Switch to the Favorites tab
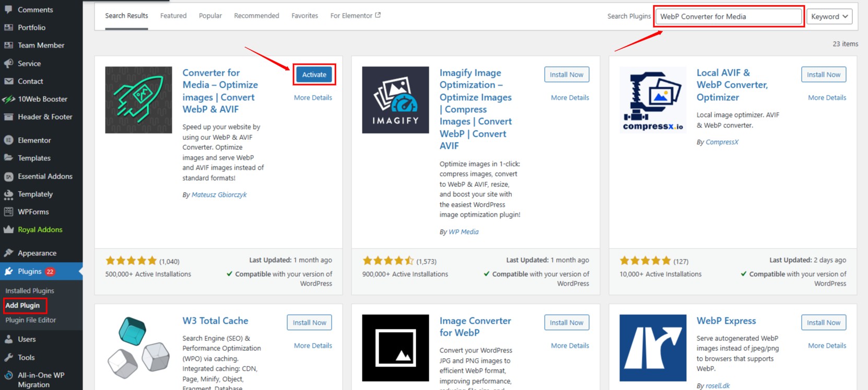Screen dimensions: 868x390 304,16
